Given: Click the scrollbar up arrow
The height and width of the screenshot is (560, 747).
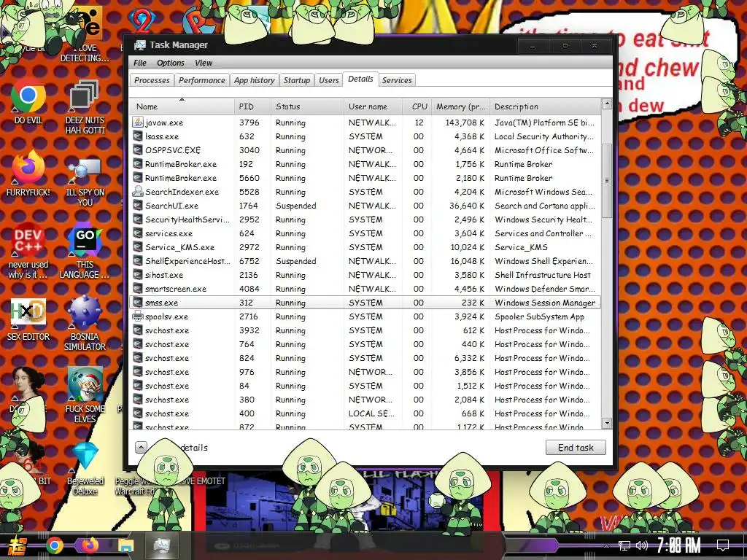Looking at the screenshot, I should [606, 104].
